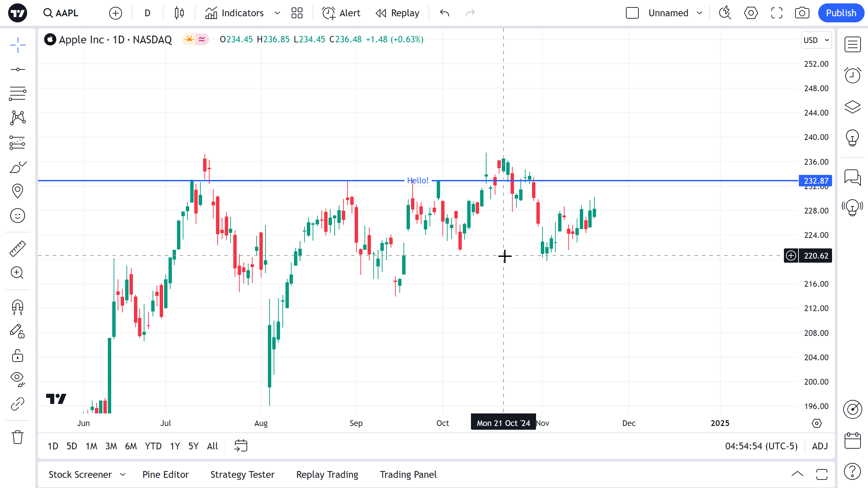Take a chart snapshot with camera icon
The height and width of the screenshot is (488, 868).
point(802,13)
